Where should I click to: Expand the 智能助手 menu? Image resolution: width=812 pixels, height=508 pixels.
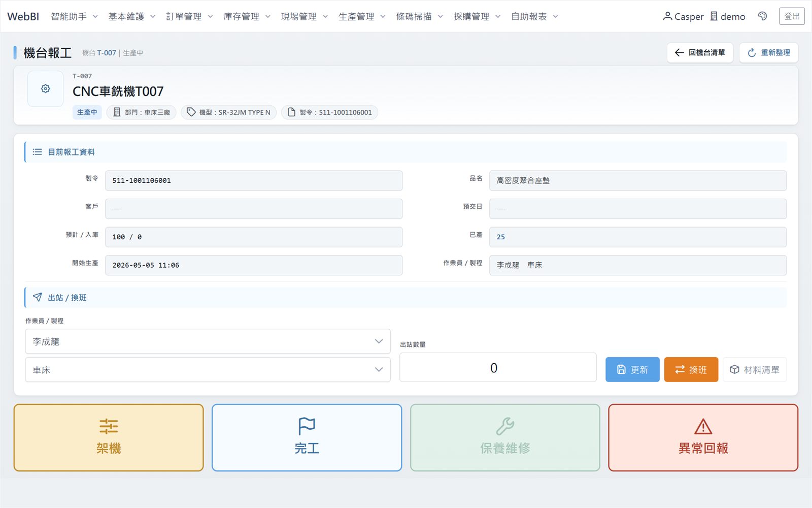click(74, 16)
